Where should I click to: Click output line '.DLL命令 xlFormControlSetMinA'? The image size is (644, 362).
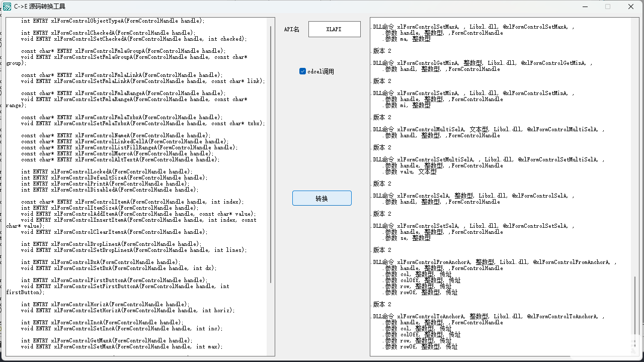[472, 93]
